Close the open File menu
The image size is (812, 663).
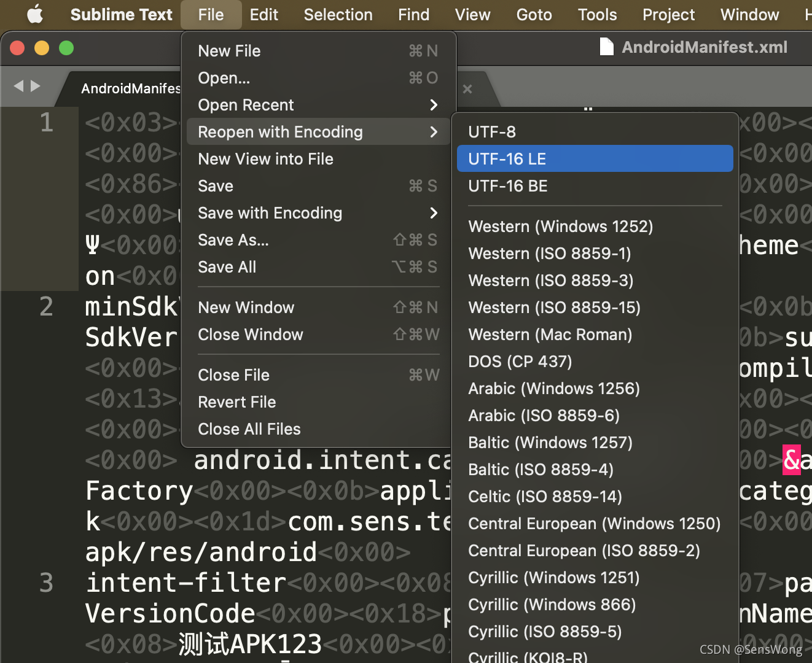(211, 14)
